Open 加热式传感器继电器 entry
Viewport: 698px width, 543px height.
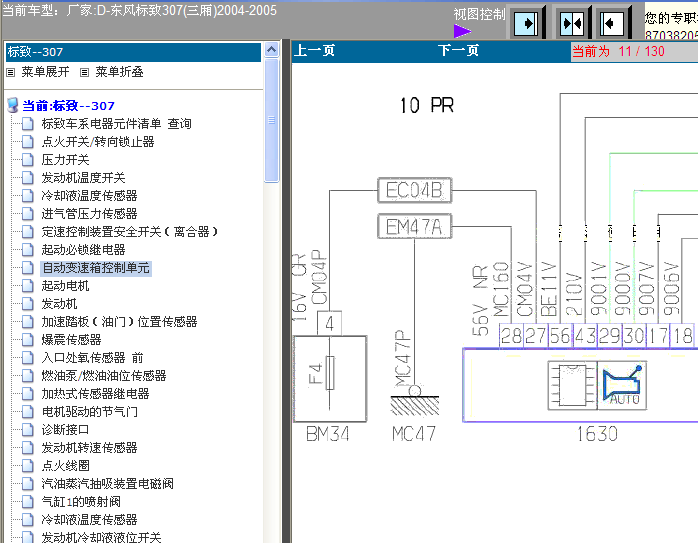[x=95, y=393]
